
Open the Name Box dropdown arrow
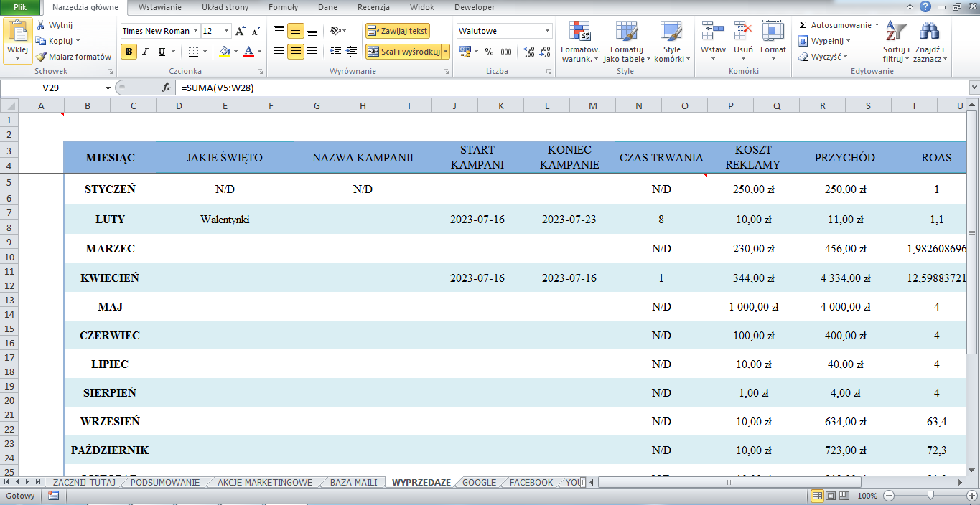pyautogui.click(x=108, y=88)
